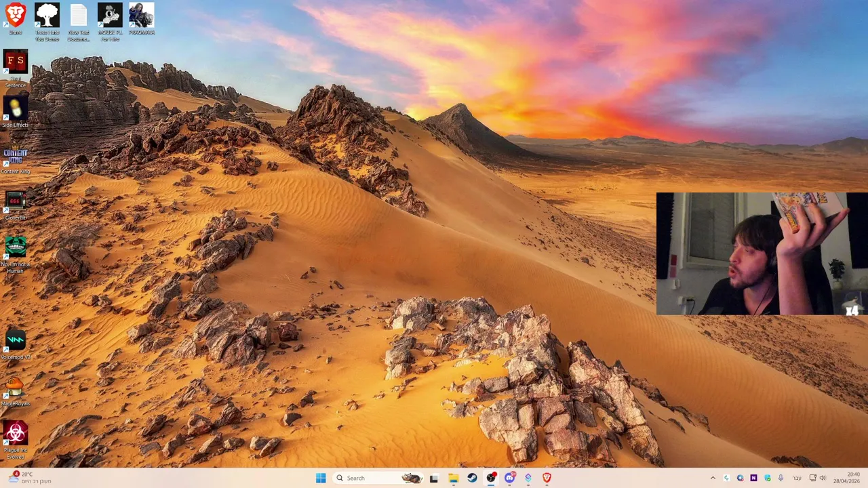Select the New Text Document file
The image size is (868, 488).
pos(78,22)
